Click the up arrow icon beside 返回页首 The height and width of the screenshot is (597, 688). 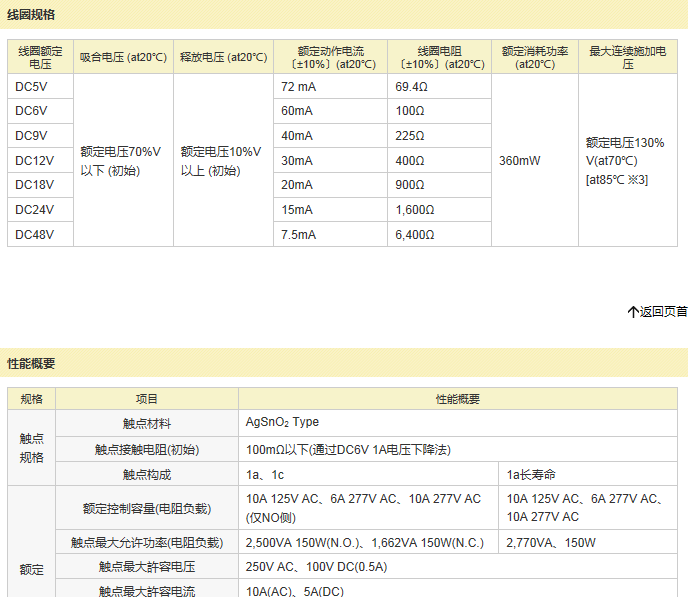633,312
